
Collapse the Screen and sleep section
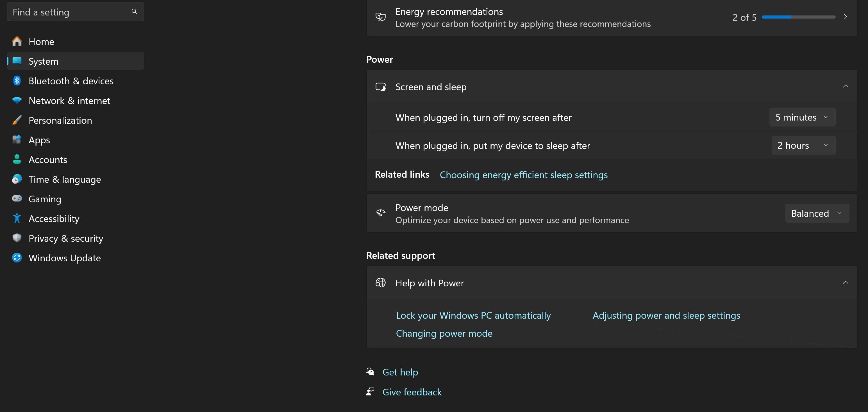pyautogui.click(x=845, y=87)
